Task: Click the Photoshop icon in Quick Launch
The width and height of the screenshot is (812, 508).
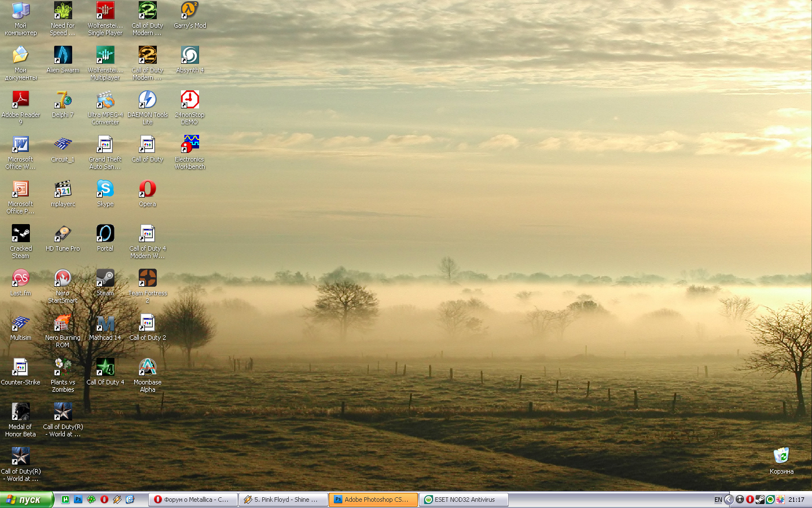Action: coord(78,500)
